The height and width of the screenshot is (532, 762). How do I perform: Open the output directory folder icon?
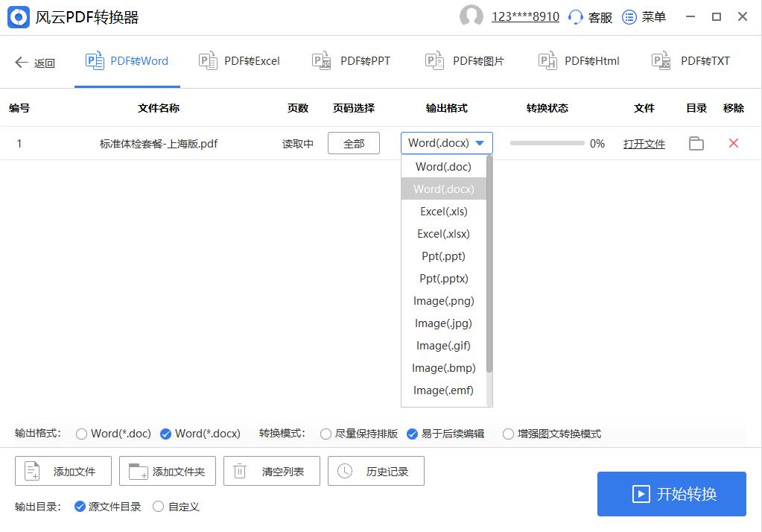pyautogui.click(x=696, y=143)
